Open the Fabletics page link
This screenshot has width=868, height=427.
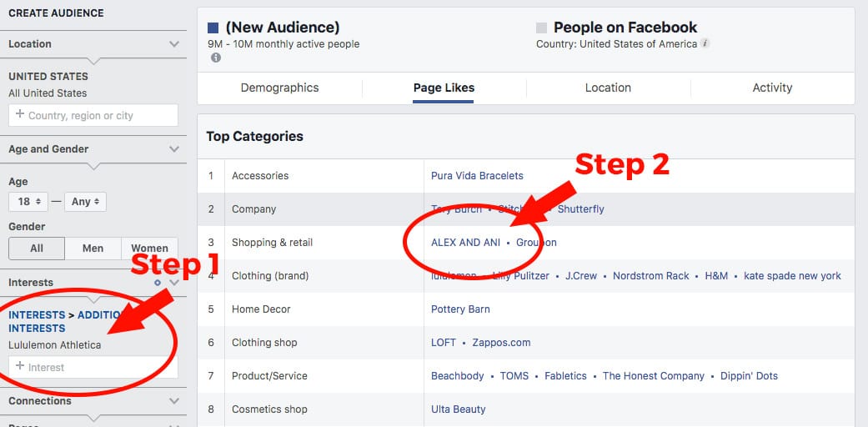[x=565, y=375]
